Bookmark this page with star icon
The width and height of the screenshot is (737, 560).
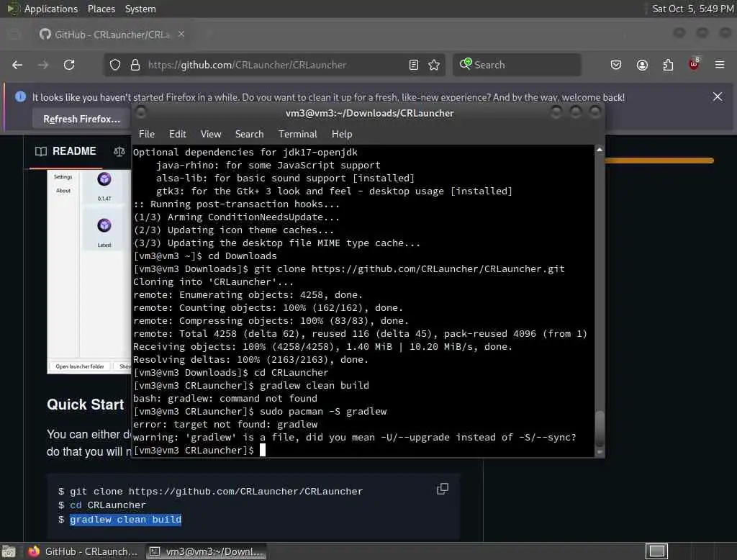434,65
